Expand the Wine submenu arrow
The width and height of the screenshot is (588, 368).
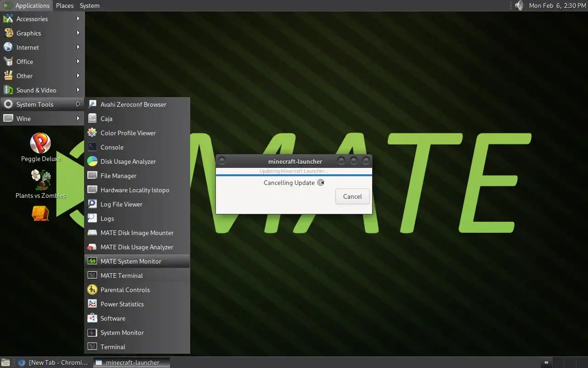point(78,119)
